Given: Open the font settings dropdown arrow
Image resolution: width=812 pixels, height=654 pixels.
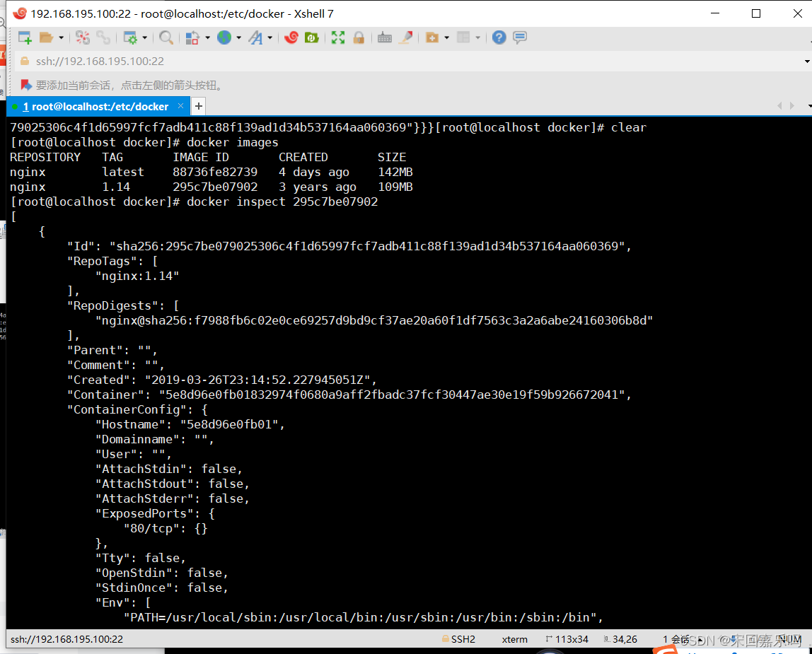Looking at the screenshot, I should (x=269, y=37).
